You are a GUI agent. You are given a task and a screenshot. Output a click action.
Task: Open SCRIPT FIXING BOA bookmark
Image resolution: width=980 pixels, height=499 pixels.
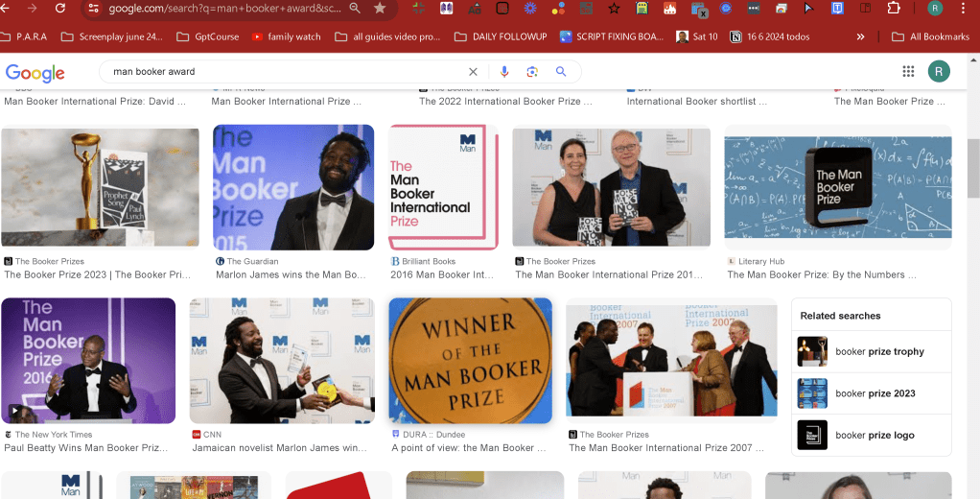pyautogui.click(x=612, y=36)
